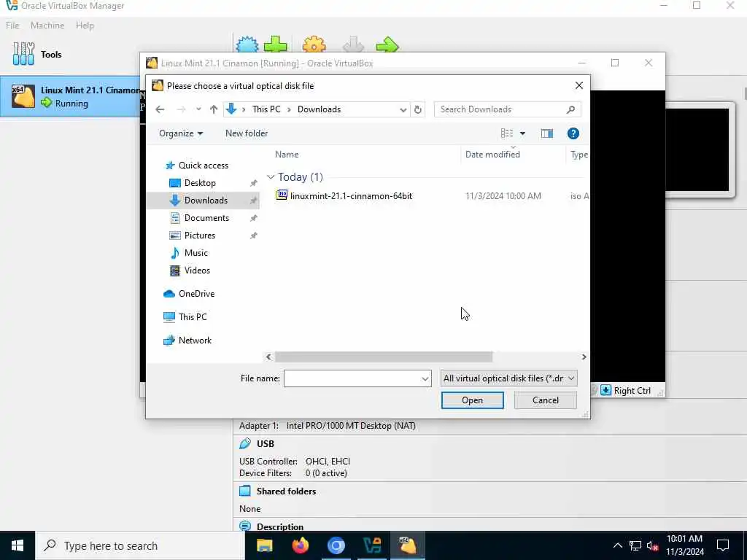Viewport: 747px width, 560px height.
Task: Select OneDrive in the navigation pane
Action: coord(196,294)
